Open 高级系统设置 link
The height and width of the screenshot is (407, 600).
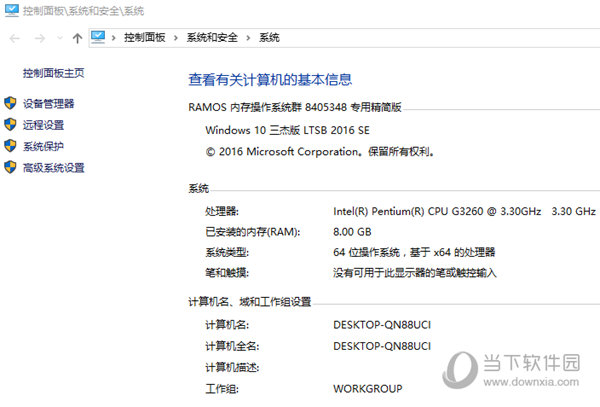[x=54, y=168]
